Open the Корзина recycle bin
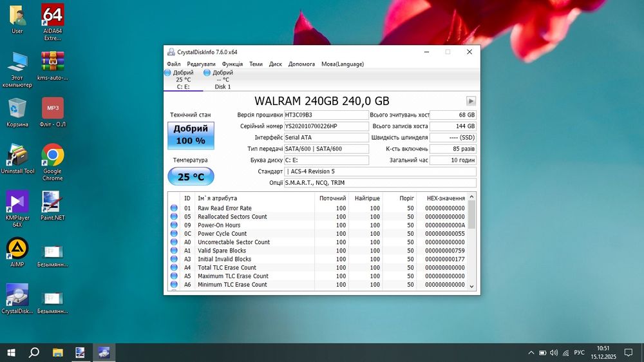The image size is (644, 362). tap(17, 113)
